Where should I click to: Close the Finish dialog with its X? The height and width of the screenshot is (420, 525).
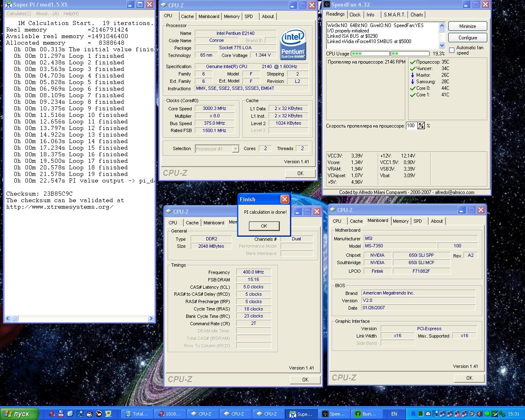[285, 199]
